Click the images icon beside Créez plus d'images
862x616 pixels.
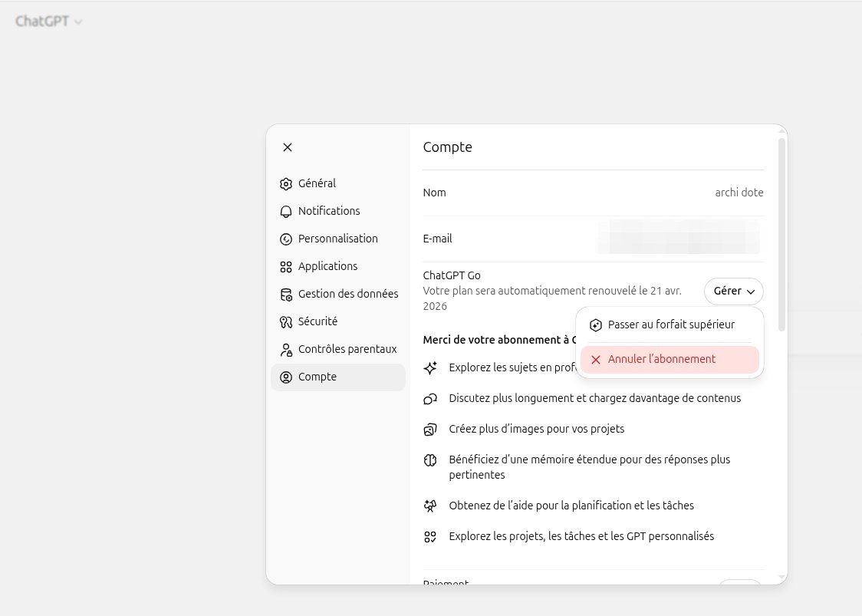tap(430, 429)
